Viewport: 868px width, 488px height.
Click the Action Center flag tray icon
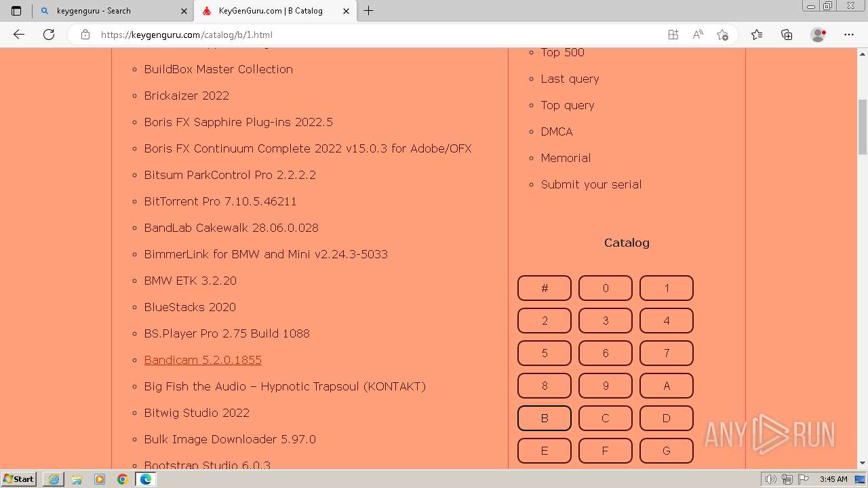(x=804, y=479)
